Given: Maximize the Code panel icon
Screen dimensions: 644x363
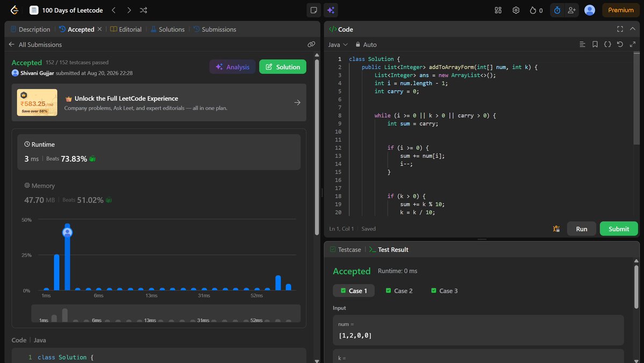Looking at the screenshot, I should [620, 29].
